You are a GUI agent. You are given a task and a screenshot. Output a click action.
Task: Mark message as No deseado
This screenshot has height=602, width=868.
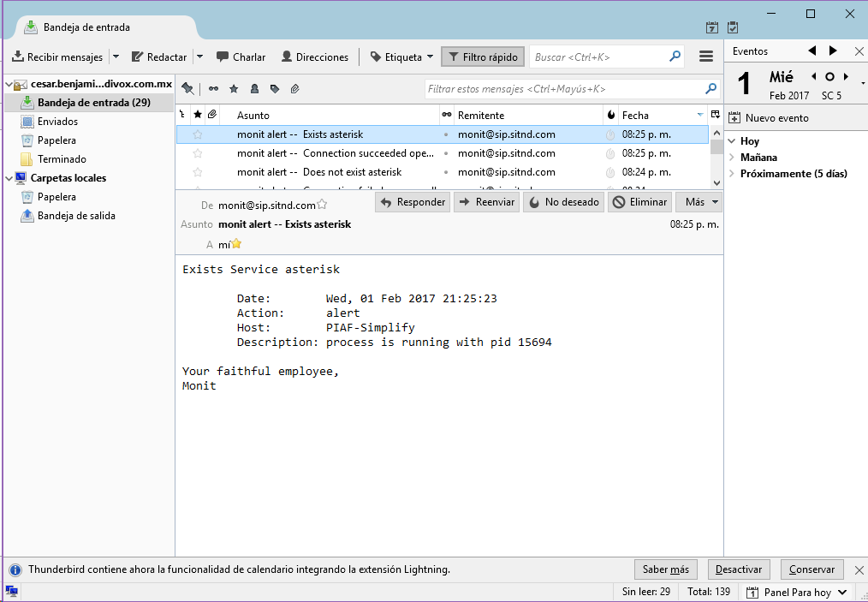point(563,202)
